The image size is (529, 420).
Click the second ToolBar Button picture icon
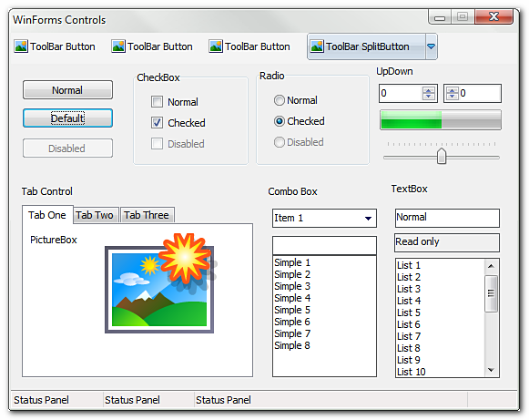pos(118,46)
